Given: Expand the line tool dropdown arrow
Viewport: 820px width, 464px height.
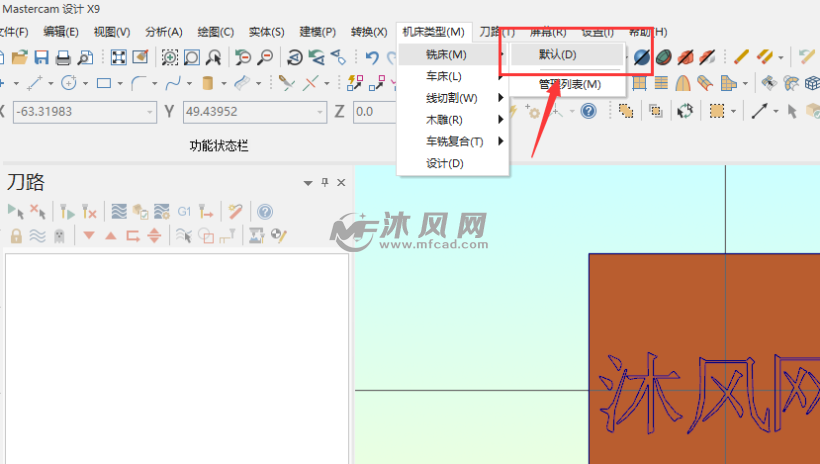Looking at the screenshot, I should point(51,83).
